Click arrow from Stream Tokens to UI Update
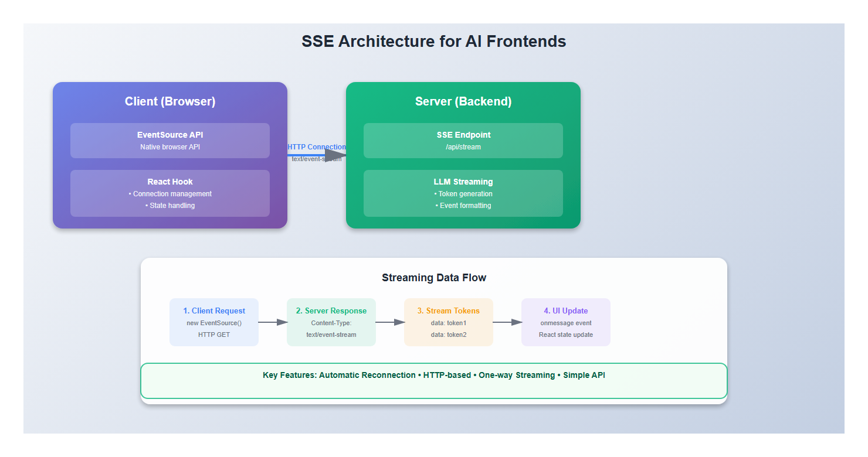This screenshot has height=457, width=868. (x=507, y=322)
